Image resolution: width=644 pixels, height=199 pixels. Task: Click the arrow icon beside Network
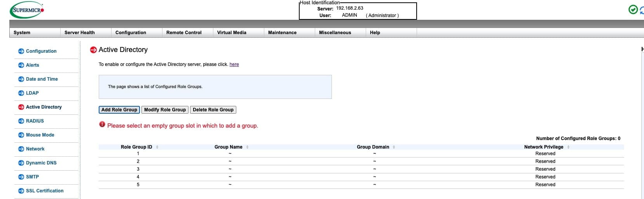tap(21, 149)
